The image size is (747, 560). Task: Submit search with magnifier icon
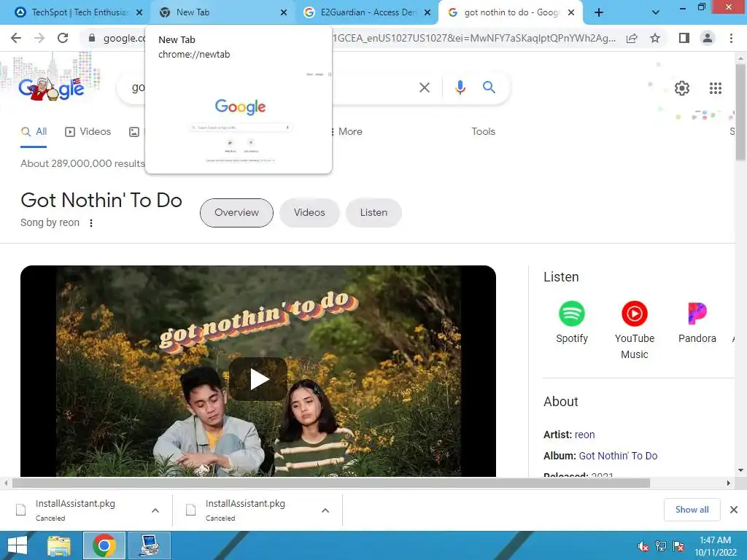[489, 87]
